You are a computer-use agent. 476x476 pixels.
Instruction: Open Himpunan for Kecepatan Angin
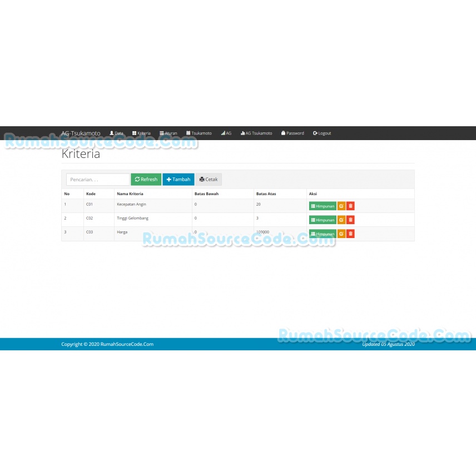click(323, 206)
